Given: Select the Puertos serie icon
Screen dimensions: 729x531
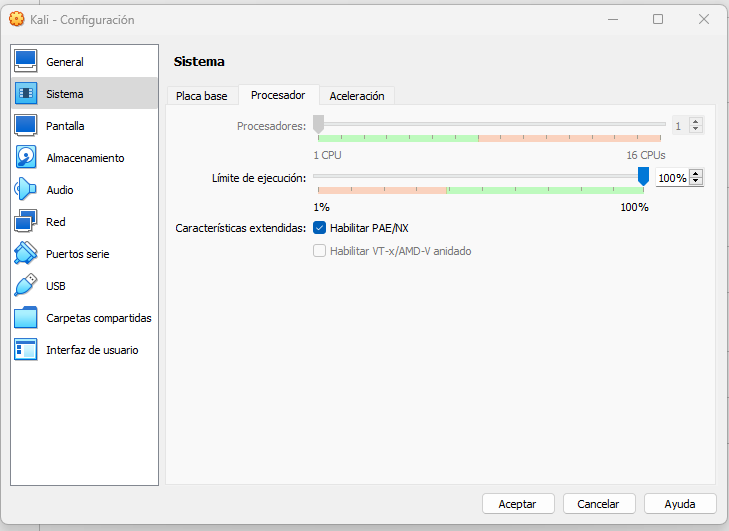Looking at the screenshot, I should 26,253.
